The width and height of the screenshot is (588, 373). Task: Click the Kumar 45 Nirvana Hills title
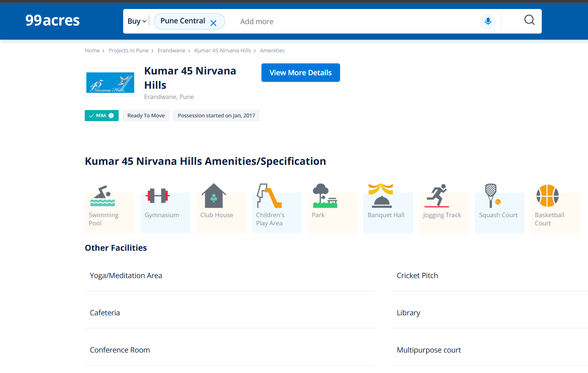click(190, 78)
